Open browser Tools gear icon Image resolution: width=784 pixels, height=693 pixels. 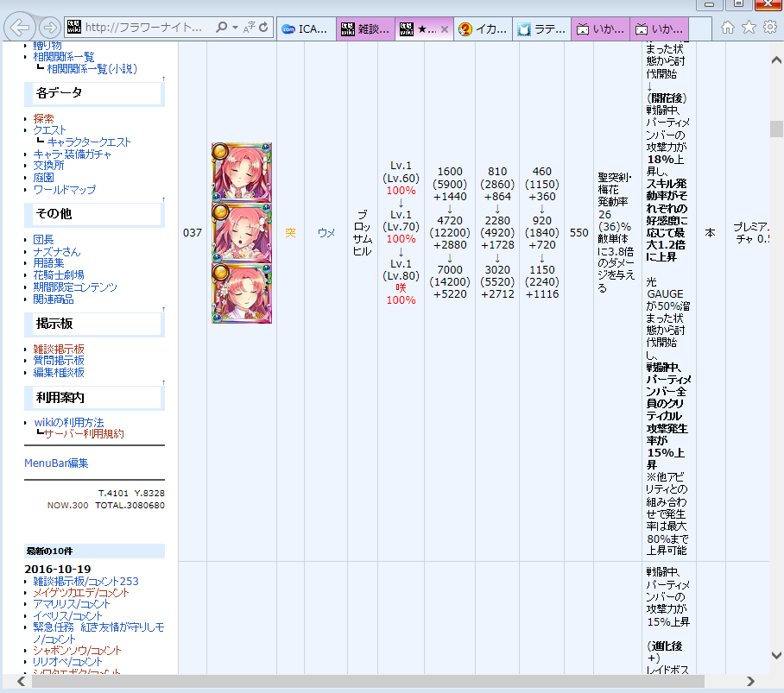point(770,27)
